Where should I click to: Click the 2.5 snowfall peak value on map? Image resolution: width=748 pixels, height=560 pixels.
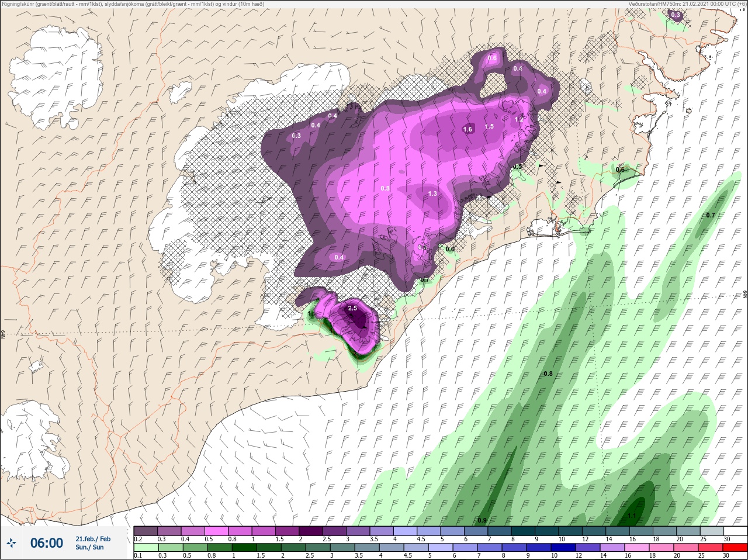(x=352, y=308)
